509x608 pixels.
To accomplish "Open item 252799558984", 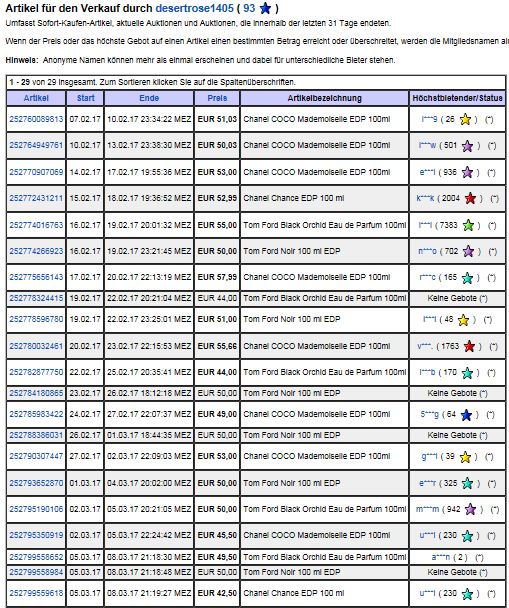I will tap(36, 572).
